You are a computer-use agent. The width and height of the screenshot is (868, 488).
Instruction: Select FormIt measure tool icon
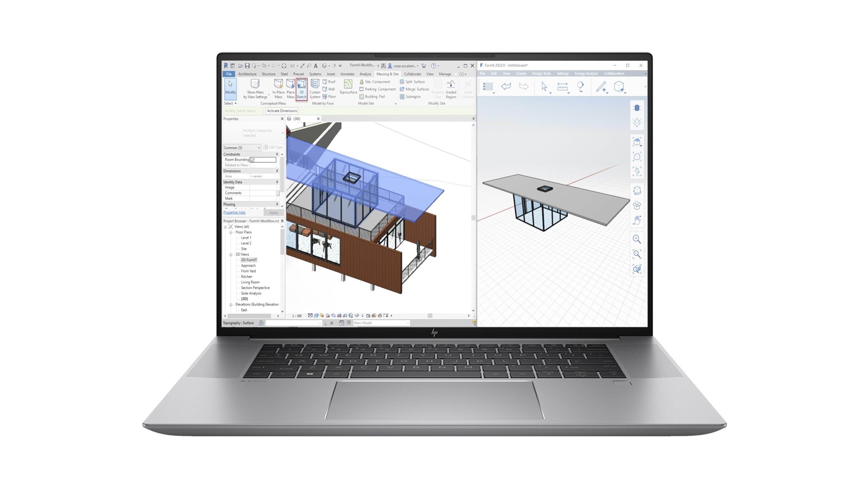tap(562, 87)
